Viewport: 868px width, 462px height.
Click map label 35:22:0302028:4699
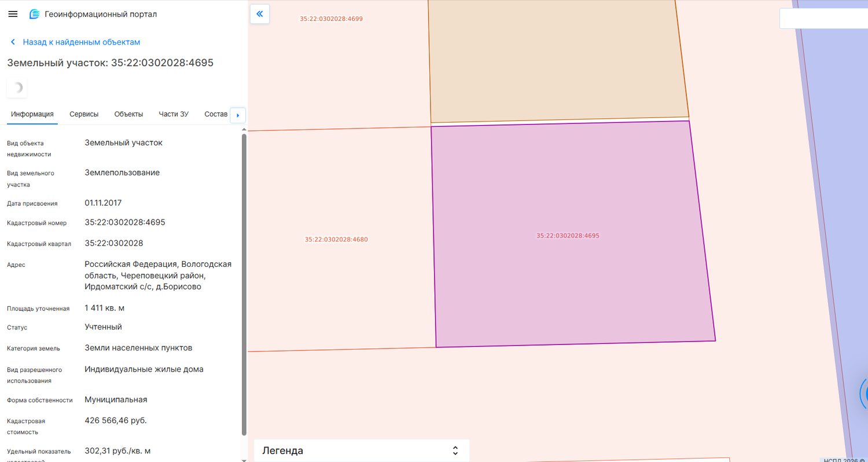pyautogui.click(x=331, y=19)
